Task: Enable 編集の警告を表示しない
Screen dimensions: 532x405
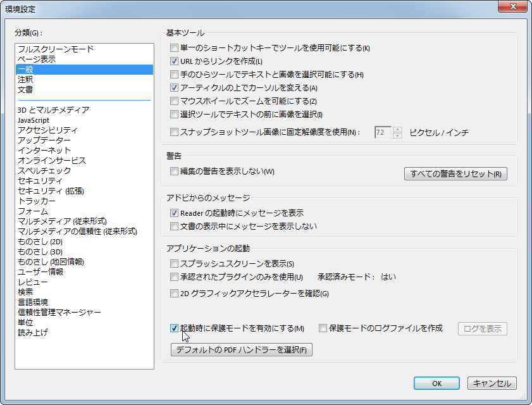Action: point(174,171)
